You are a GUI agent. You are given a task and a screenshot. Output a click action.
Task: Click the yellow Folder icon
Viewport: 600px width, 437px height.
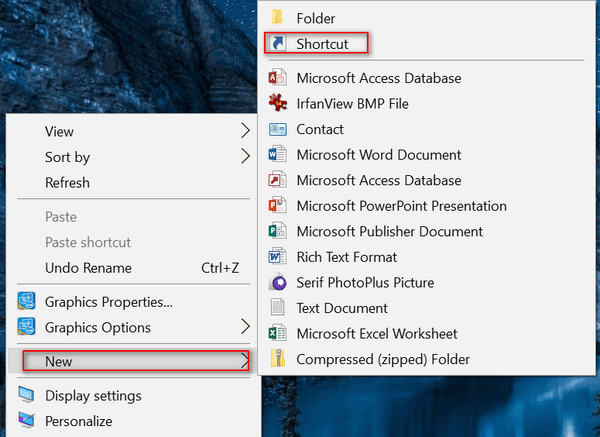(277, 18)
